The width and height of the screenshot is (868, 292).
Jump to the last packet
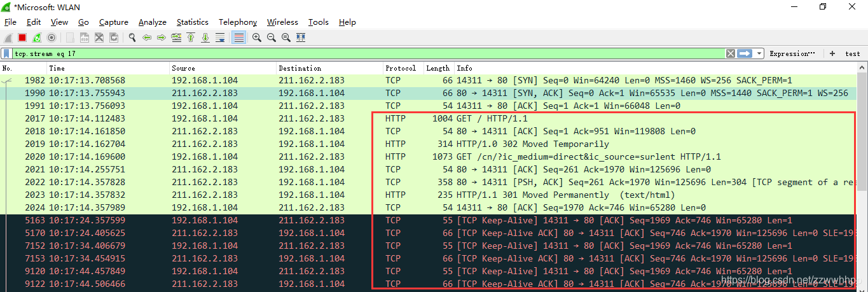(x=205, y=38)
